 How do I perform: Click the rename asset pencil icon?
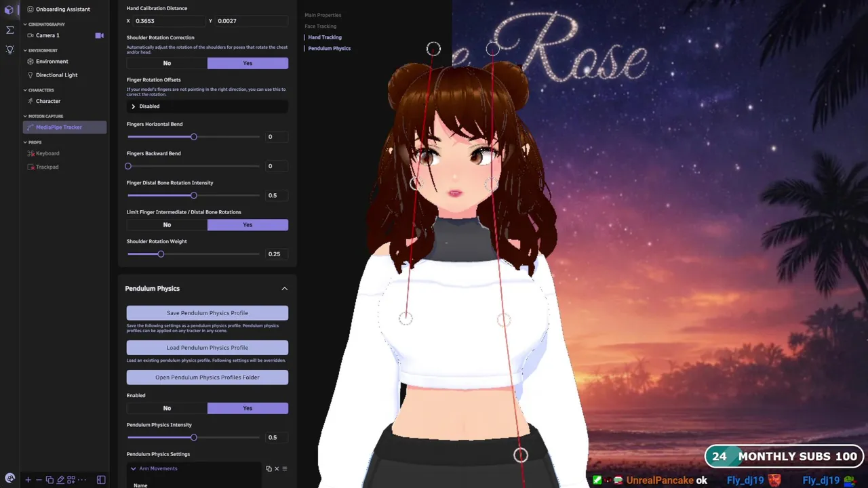coord(60,480)
